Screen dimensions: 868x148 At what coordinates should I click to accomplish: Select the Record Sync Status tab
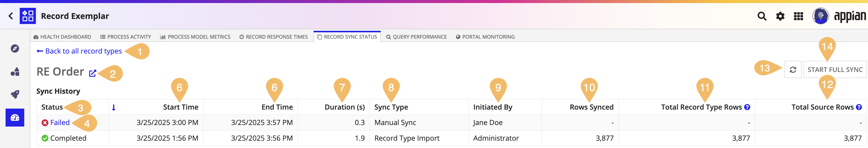click(347, 37)
